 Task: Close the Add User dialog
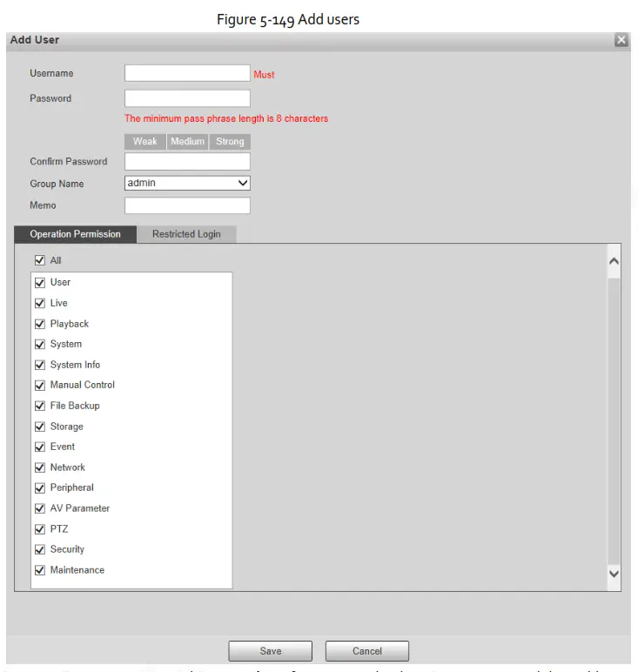click(621, 40)
